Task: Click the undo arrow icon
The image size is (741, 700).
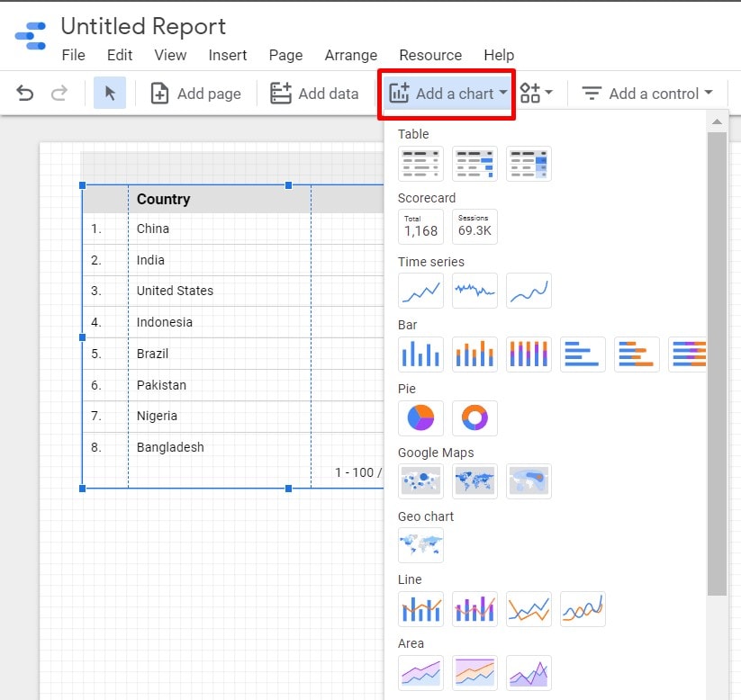Action: (25, 94)
